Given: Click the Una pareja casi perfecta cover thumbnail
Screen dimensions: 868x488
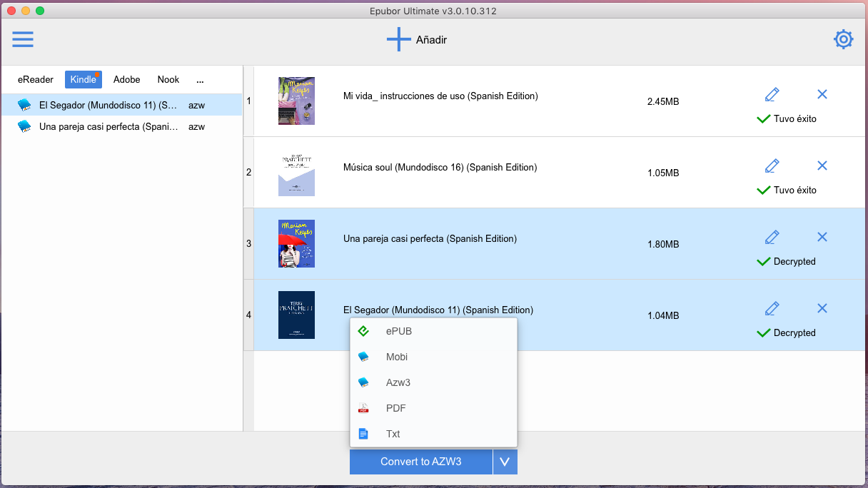Looking at the screenshot, I should [296, 243].
